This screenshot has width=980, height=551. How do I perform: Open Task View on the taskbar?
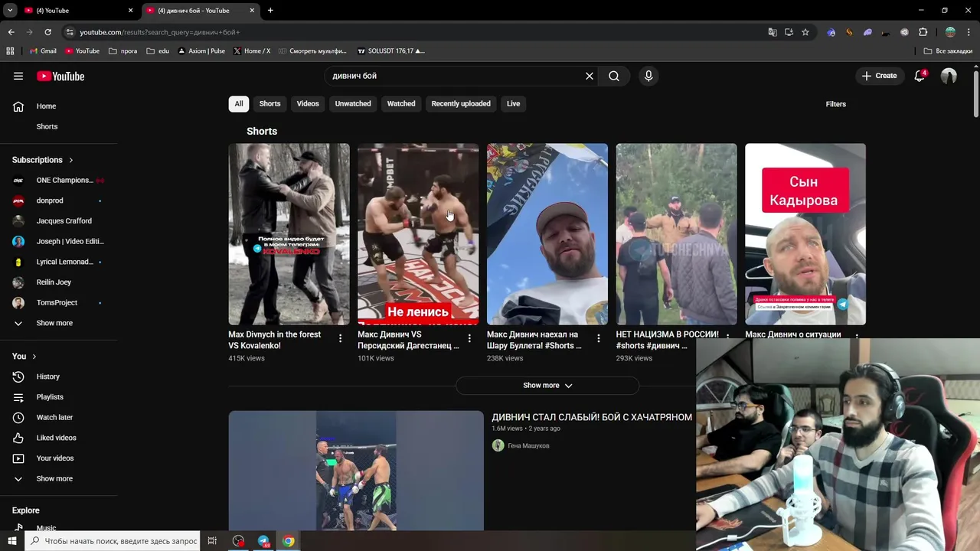click(212, 541)
